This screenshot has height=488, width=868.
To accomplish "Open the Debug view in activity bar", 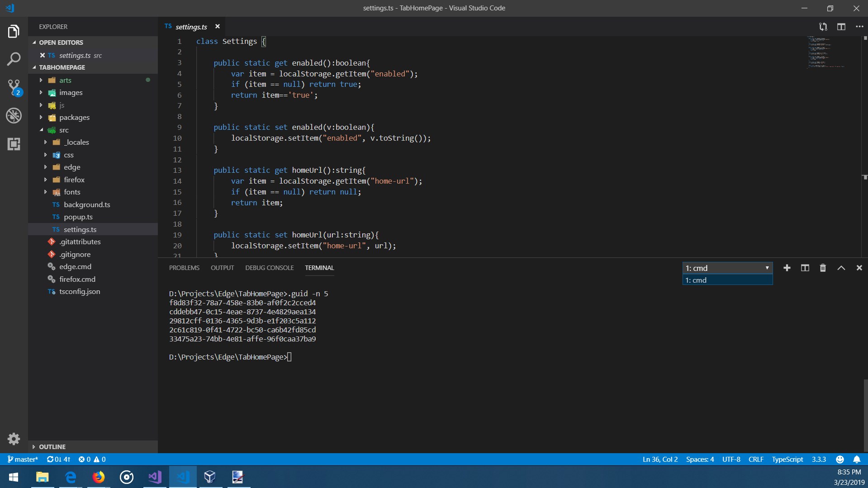I will click(x=14, y=116).
